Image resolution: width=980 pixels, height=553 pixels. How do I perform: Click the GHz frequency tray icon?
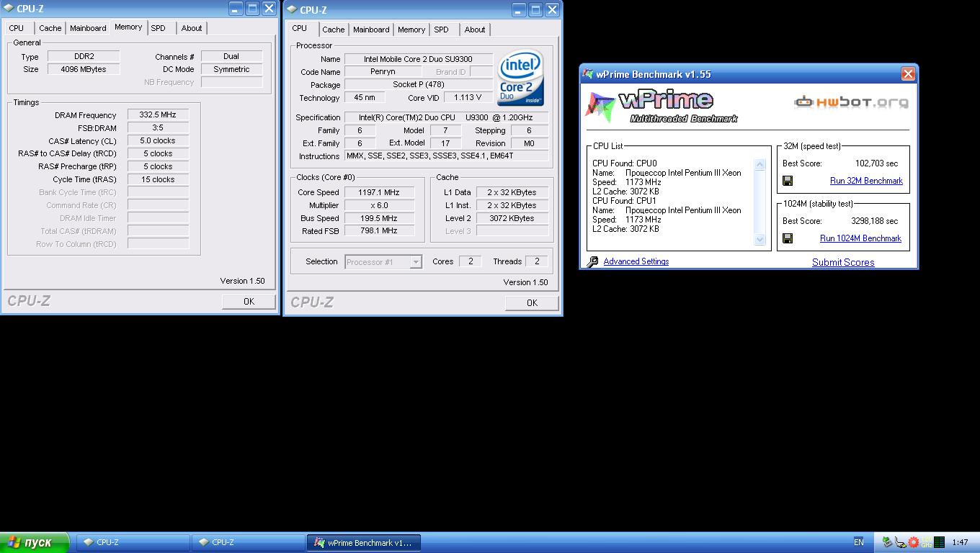(x=926, y=542)
